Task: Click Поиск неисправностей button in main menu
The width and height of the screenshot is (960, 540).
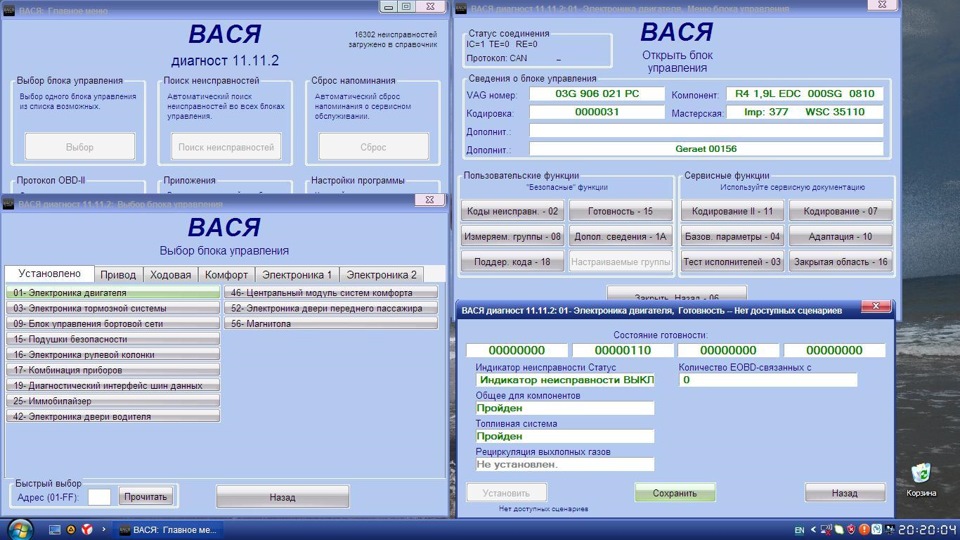Action: (x=226, y=147)
